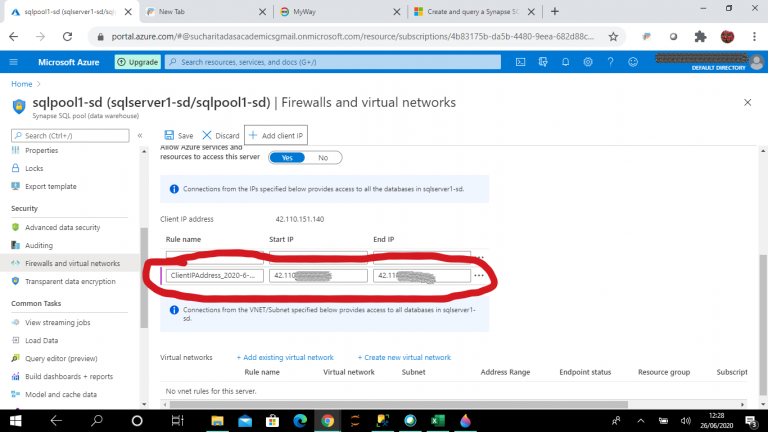Open Windows Start menu
Image resolution: width=768 pixels, height=432 pixels.
[x=15, y=421]
